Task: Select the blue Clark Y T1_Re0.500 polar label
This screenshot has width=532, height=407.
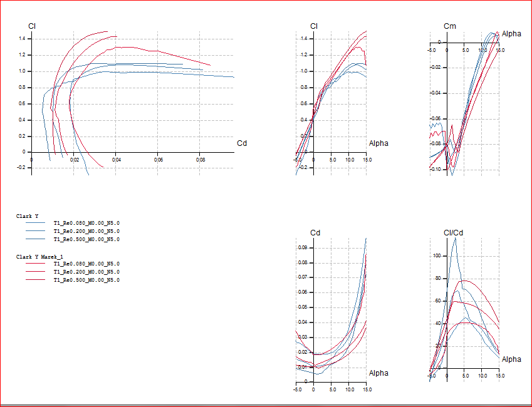Action: [86, 239]
